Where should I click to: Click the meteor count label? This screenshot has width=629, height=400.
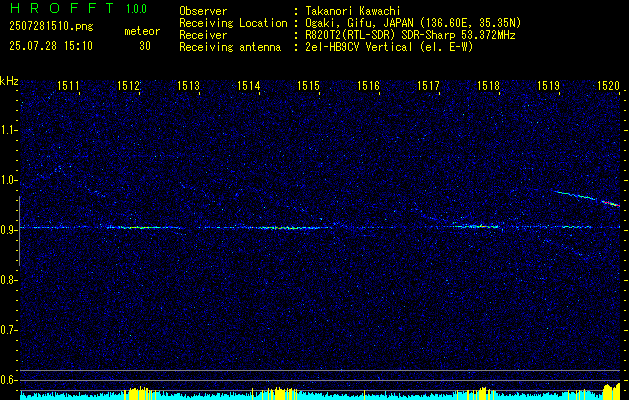pos(142,31)
